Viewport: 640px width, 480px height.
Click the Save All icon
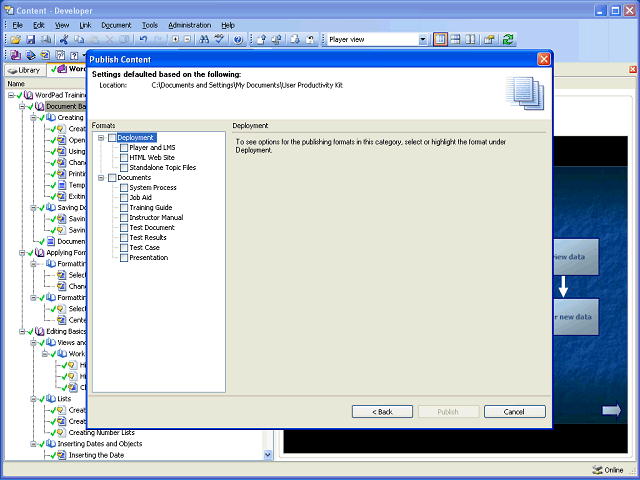click(x=46, y=40)
